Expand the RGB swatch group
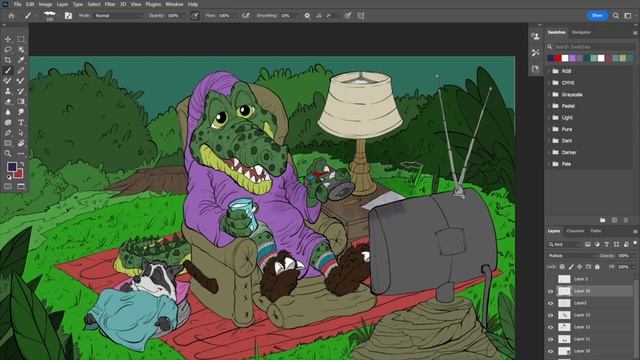 [549, 71]
